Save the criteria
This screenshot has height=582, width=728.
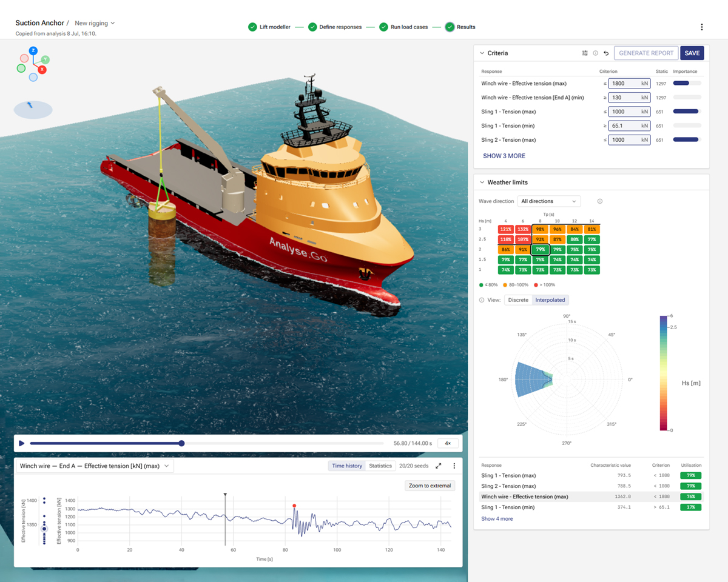click(x=692, y=53)
